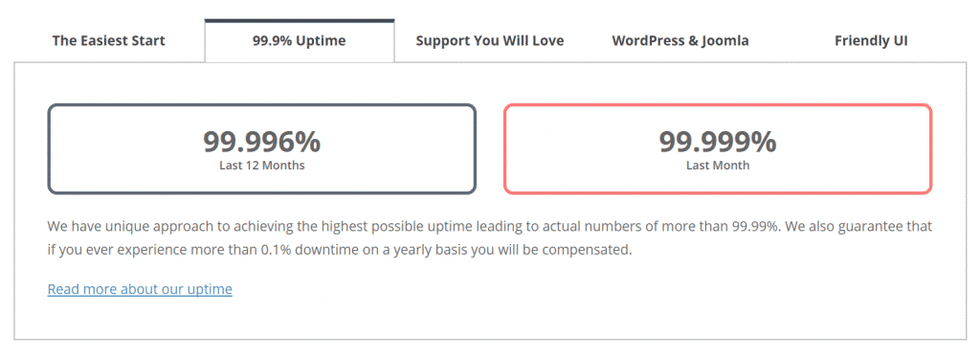
Task: Follow the Read more about our uptime link
Action: [x=140, y=289]
